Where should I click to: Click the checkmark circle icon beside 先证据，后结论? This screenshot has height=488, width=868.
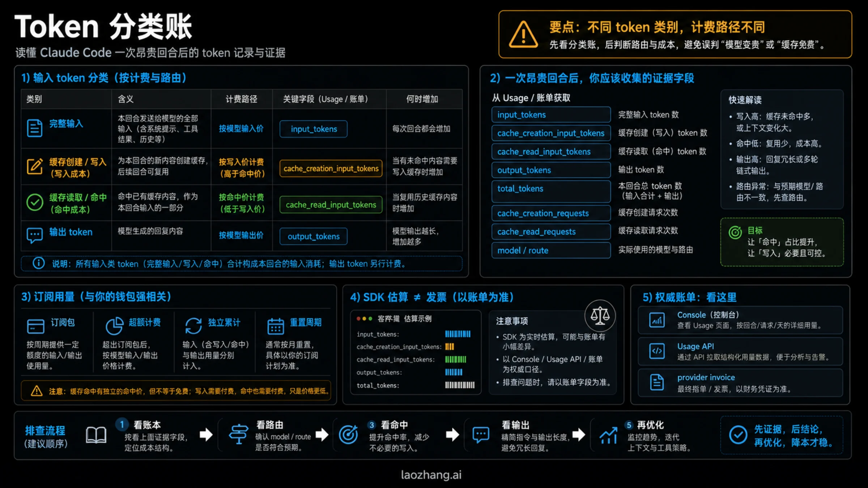[x=738, y=435]
